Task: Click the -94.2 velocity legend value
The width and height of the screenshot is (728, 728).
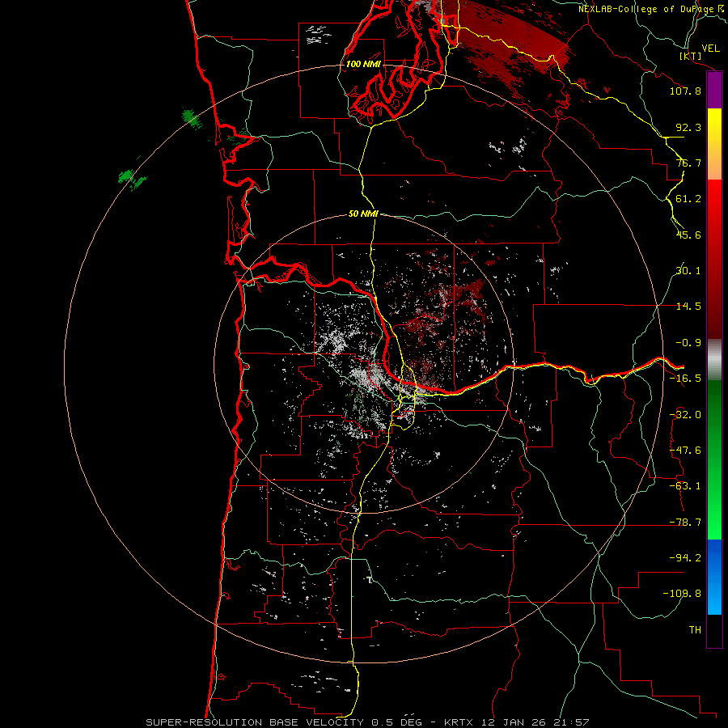Action: tap(685, 558)
